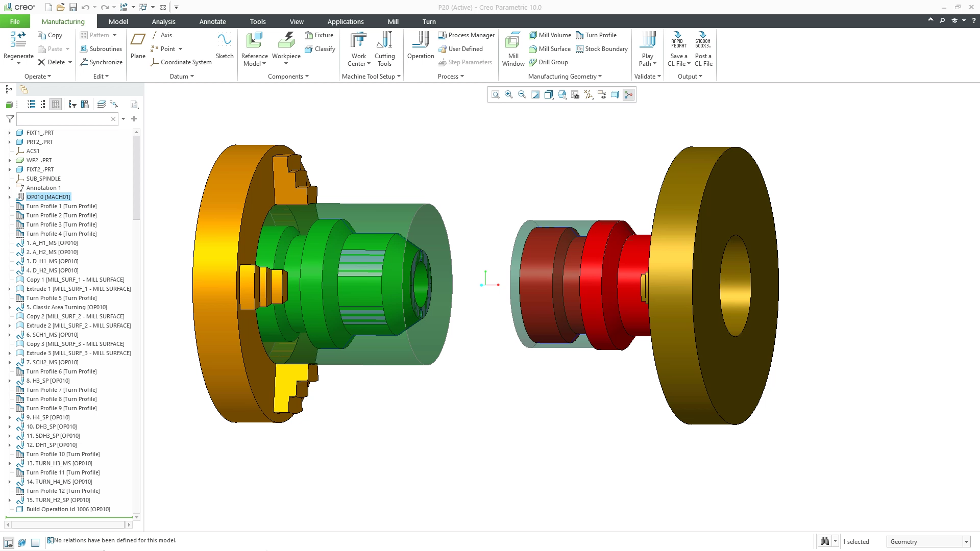This screenshot has height=551, width=980.
Task: Click the Regenerate icon
Action: 18,40
